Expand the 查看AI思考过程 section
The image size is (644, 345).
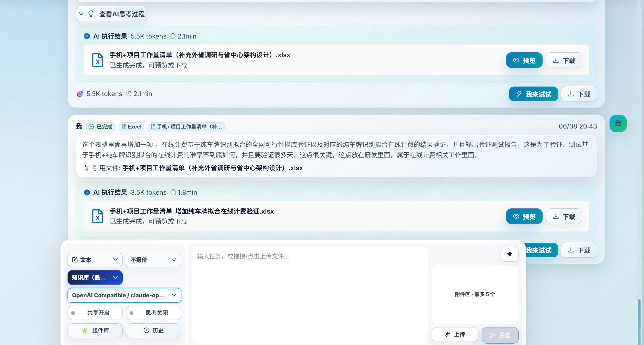(112, 14)
